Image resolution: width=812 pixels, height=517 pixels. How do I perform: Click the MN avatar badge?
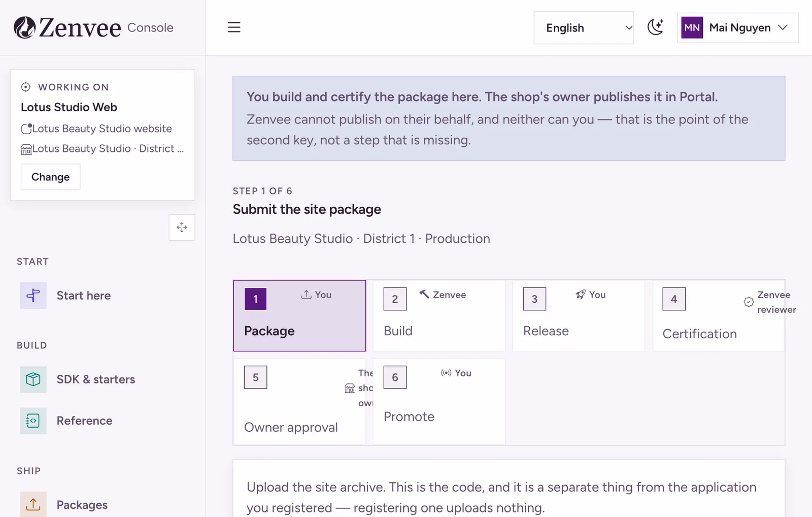[692, 27]
